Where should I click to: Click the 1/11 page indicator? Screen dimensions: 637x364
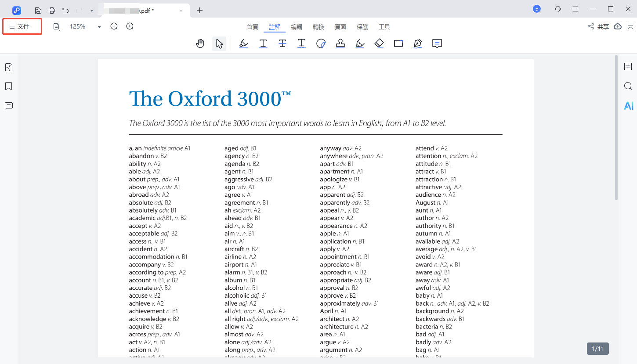pyautogui.click(x=597, y=349)
